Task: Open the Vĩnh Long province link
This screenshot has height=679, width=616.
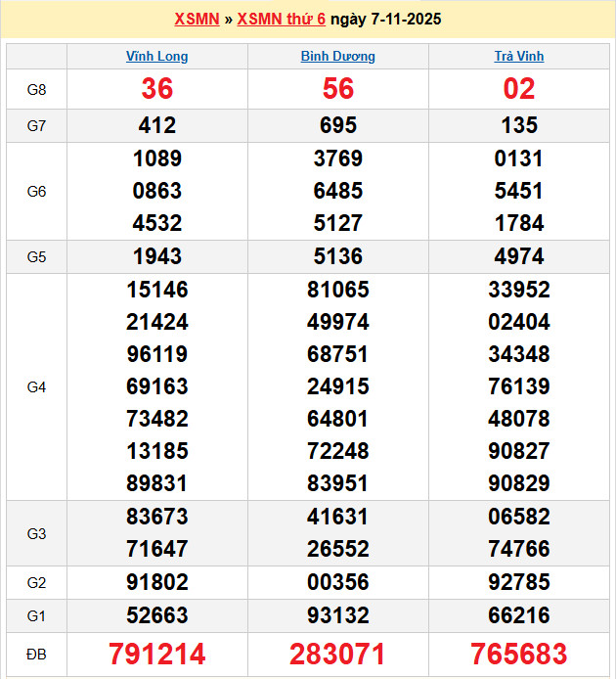Action: pyautogui.click(x=157, y=57)
